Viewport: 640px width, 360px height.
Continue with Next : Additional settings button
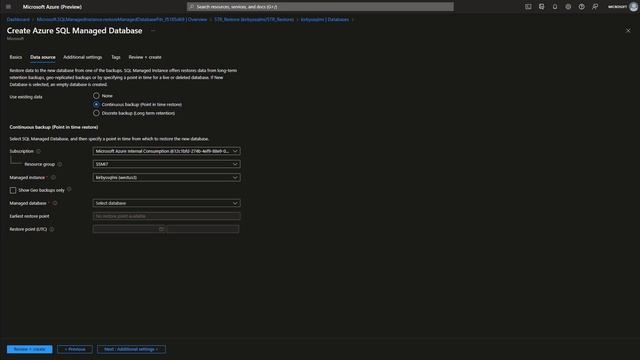pyautogui.click(x=131, y=349)
